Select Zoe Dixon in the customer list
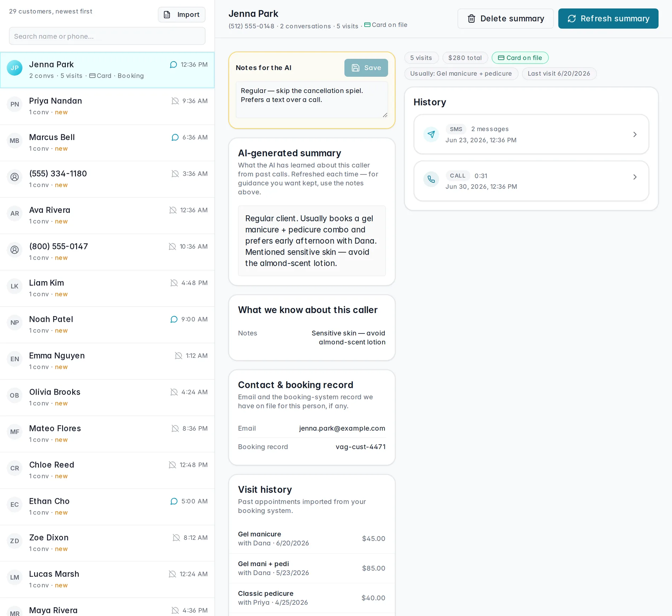Screen dimensions: 672x616 107,544
